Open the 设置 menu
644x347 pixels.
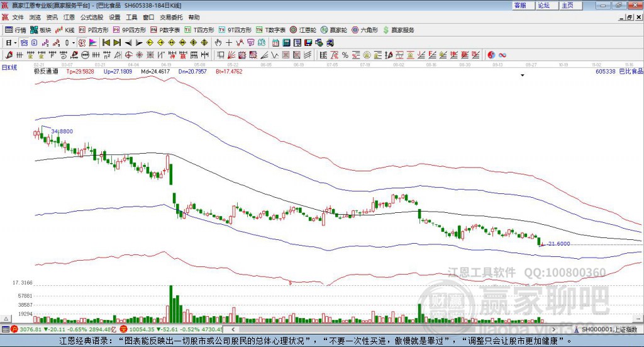pos(114,17)
